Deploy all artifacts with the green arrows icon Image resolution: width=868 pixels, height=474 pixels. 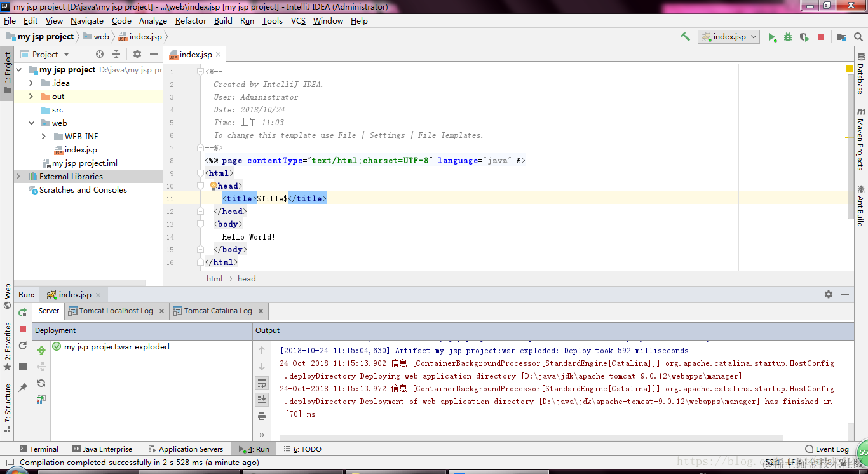pos(41,350)
